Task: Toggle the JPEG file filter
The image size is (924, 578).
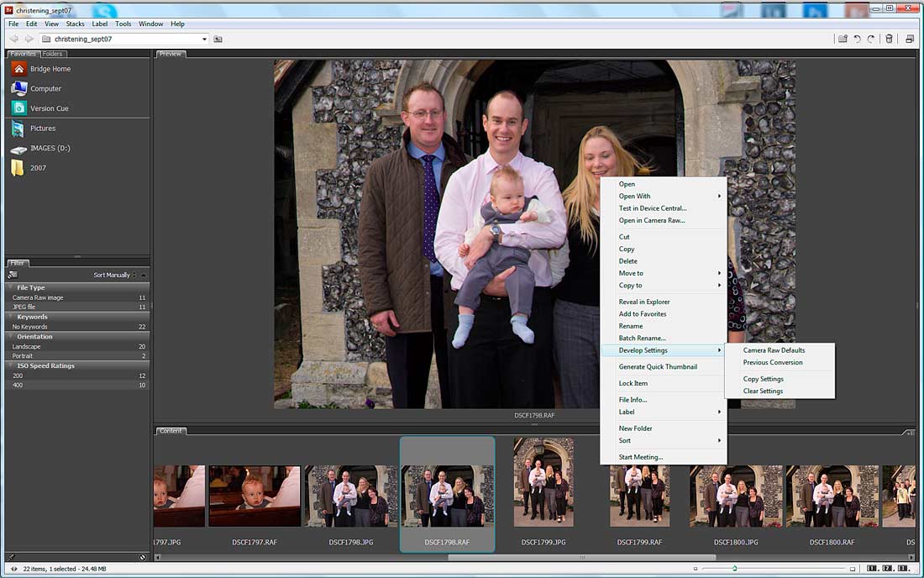Action: click(24, 307)
